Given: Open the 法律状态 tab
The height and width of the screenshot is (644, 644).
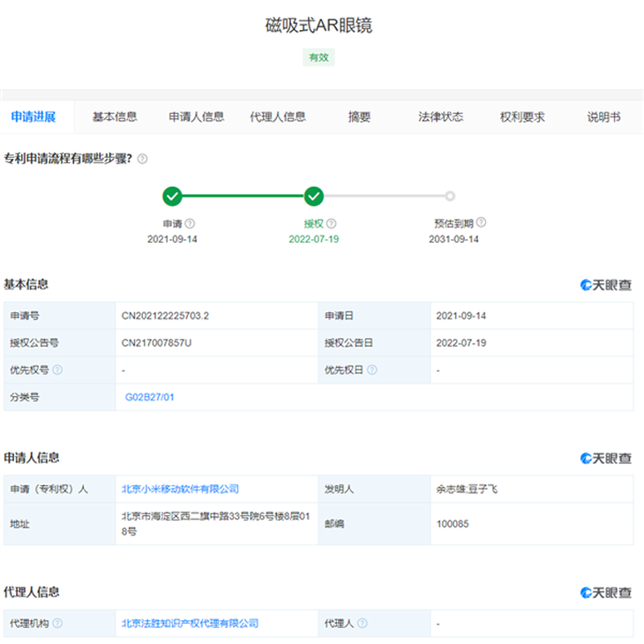Looking at the screenshot, I should (441, 117).
